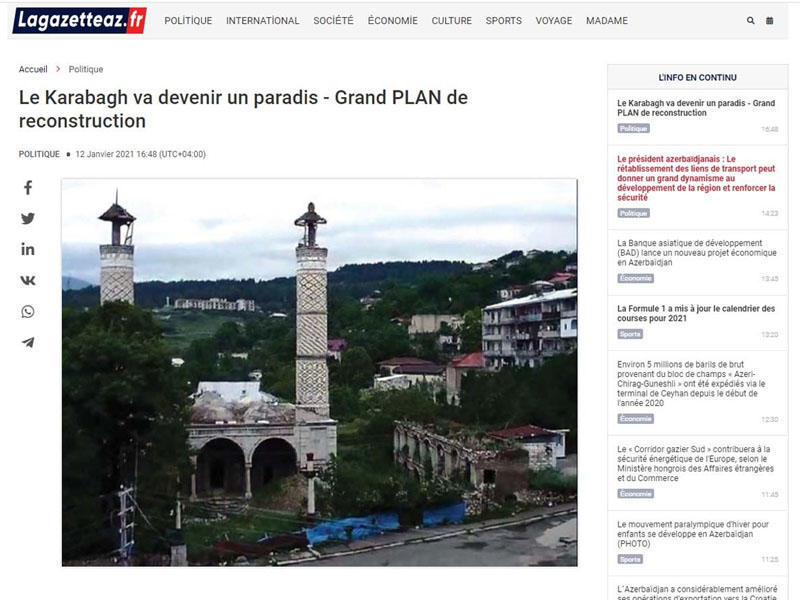
Task: Open the Madame section
Action: click(x=607, y=20)
